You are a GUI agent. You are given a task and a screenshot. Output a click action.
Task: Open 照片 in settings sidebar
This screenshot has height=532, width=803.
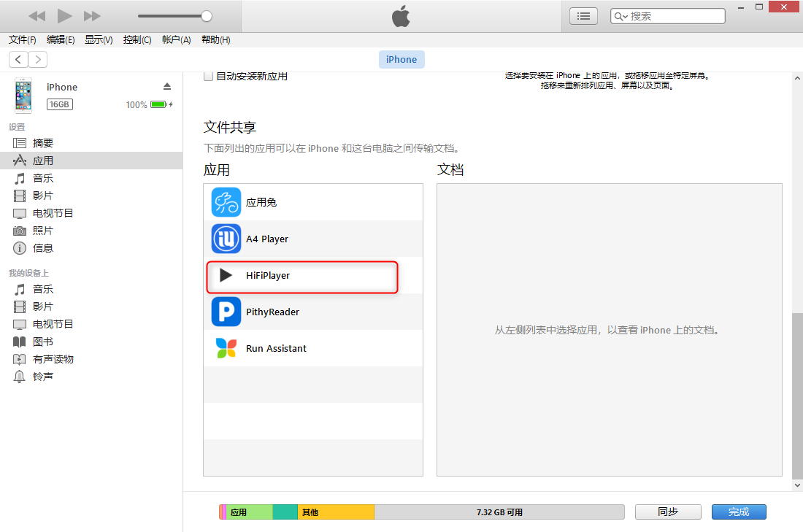tap(91, 231)
